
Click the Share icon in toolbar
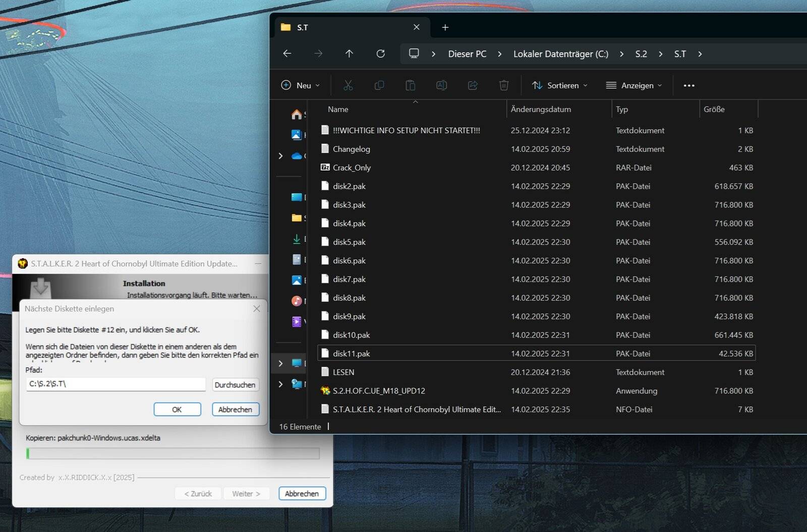473,85
